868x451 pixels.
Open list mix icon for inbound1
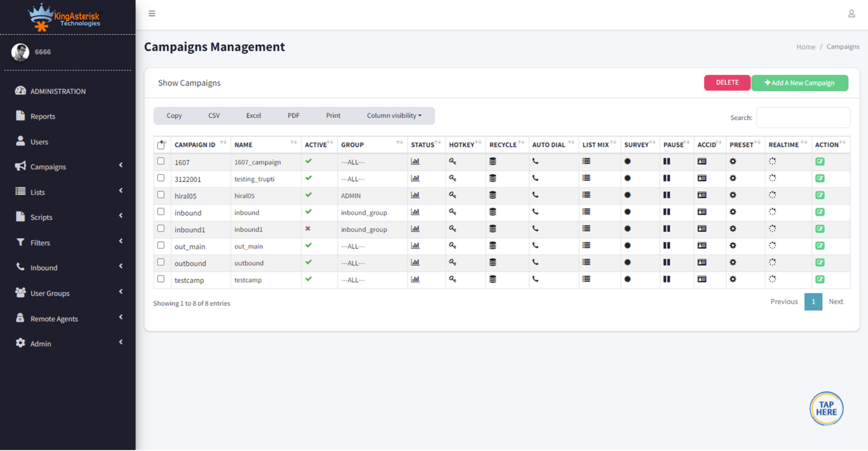point(587,229)
